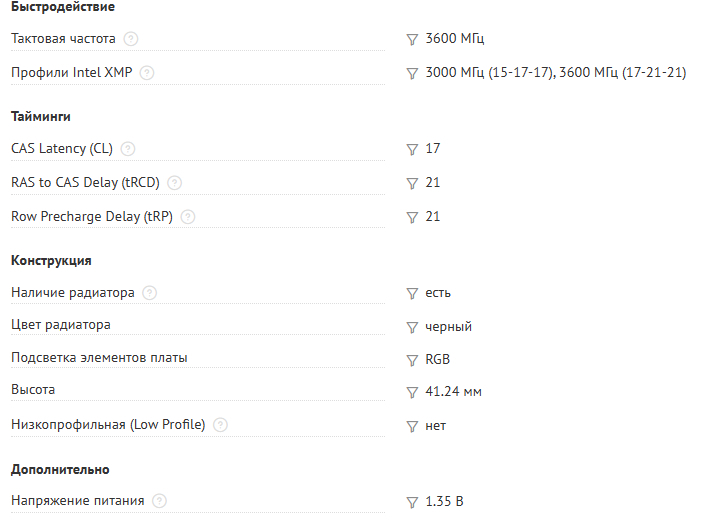This screenshot has height=530, width=721.
Task: Click filter funnel beside XMP profiles value
Action: pyautogui.click(x=411, y=73)
